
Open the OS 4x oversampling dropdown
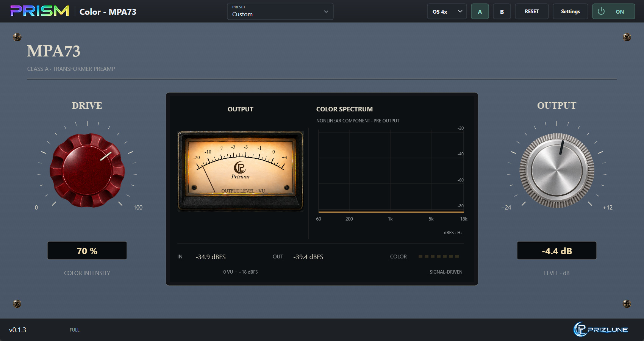click(x=447, y=11)
